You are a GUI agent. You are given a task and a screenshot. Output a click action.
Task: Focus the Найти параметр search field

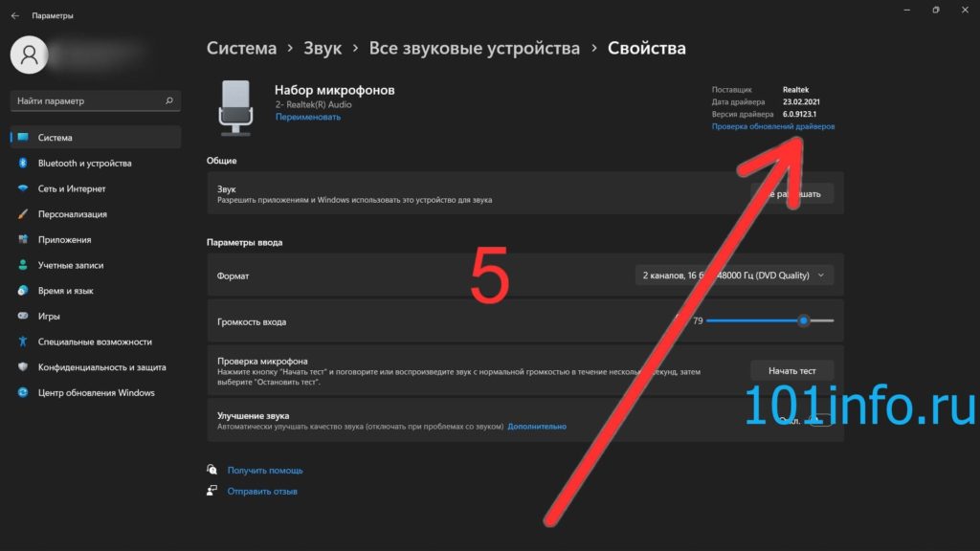pyautogui.click(x=96, y=100)
